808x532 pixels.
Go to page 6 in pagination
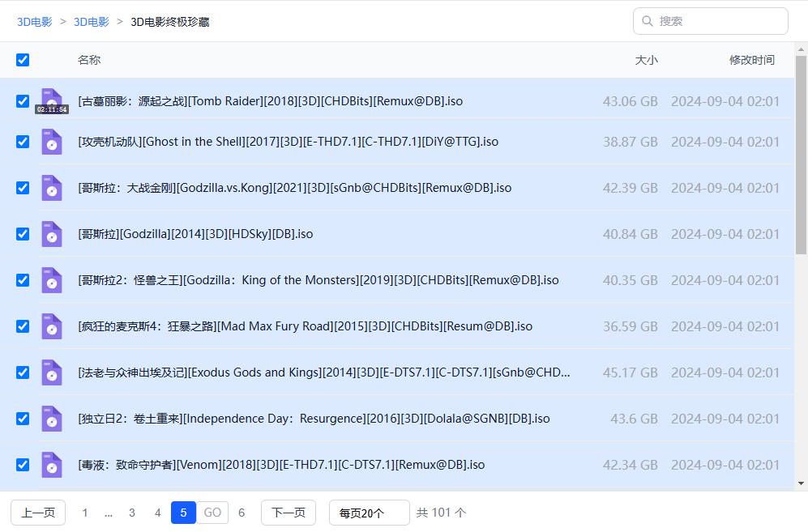coord(242,513)
